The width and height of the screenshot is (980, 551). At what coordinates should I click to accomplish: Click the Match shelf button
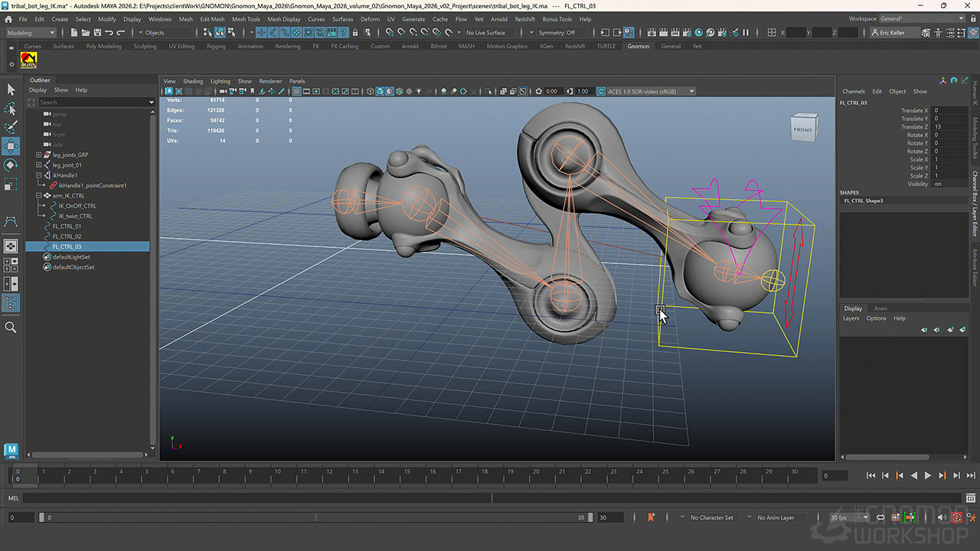28,60
